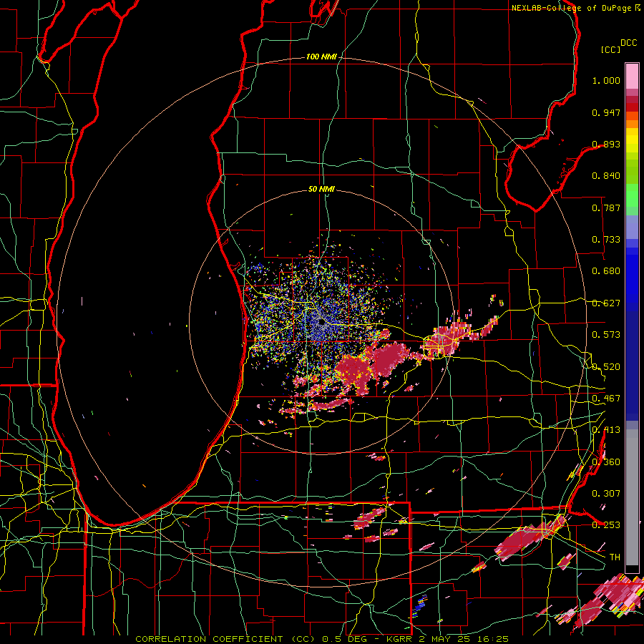Click the 0.627 scale value
Screen dimensions: 644x644
click(606, 303)
